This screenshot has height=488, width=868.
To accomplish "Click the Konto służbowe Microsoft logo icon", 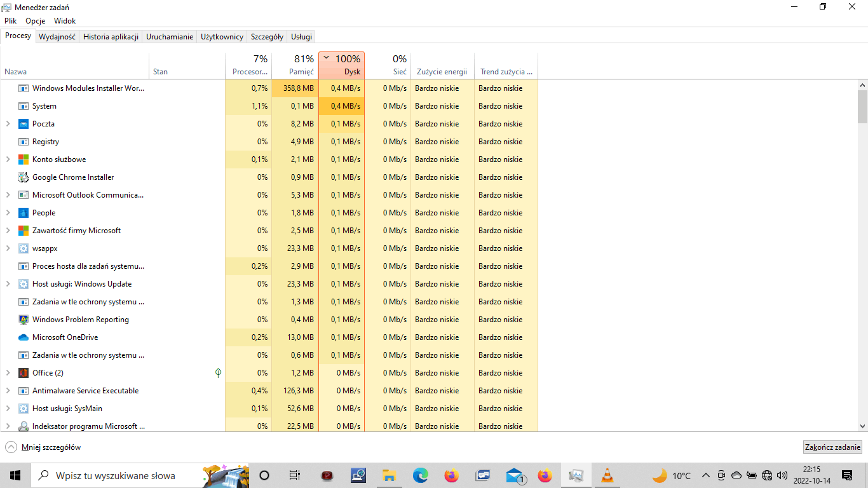I will [x=24, y=159].
